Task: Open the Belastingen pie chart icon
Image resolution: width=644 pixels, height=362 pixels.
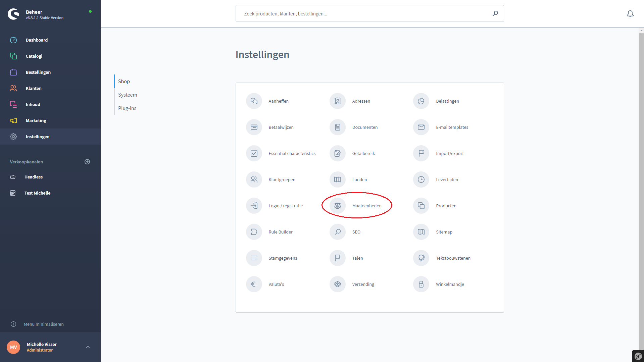Action: pyautogui.click(x=421, y=101)
